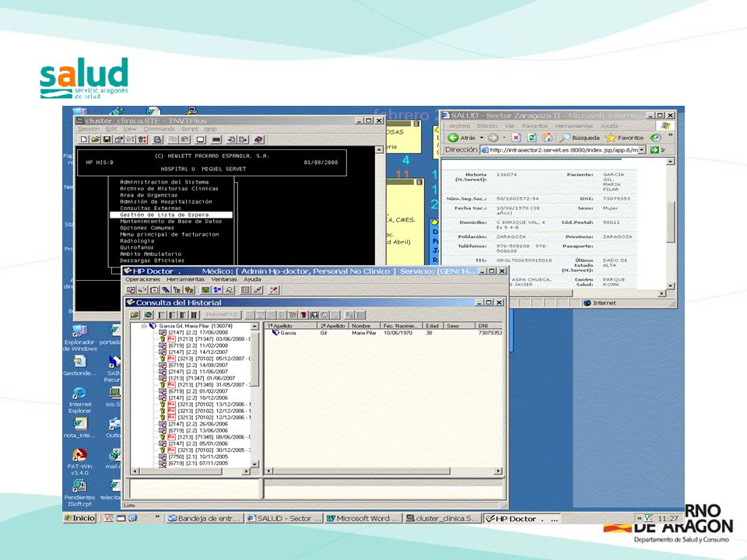Image resolution: width=747 pixels, height=560 pixels.
Task: Select 'Gestión de Lista de Espera' in terminal menu
Action: coord(171,215)
